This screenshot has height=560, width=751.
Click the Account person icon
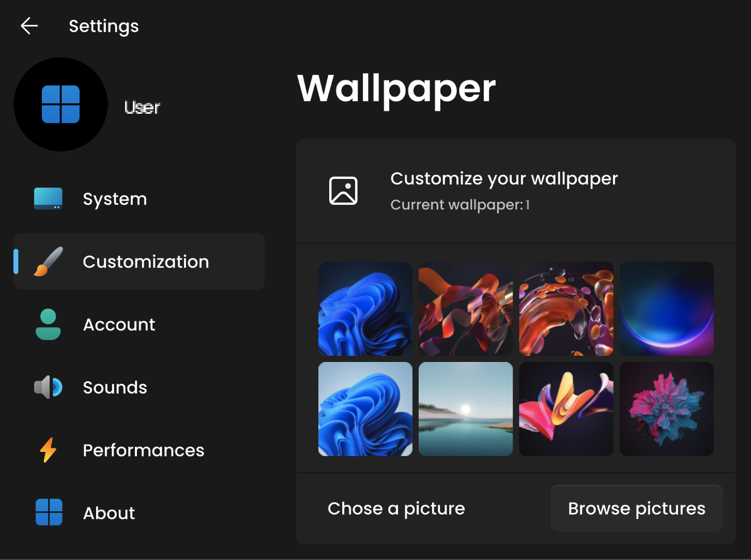pos(48,325)
